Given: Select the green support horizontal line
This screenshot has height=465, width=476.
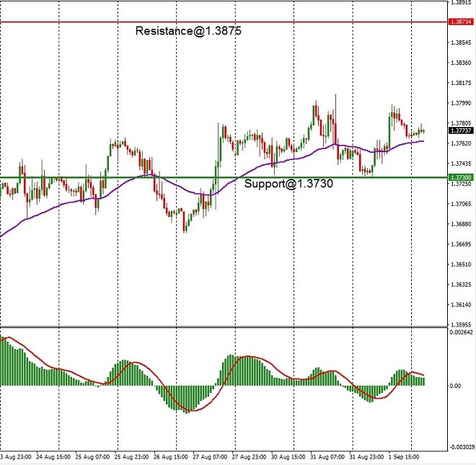Looking at the screenshot, I should click(224, 177).
